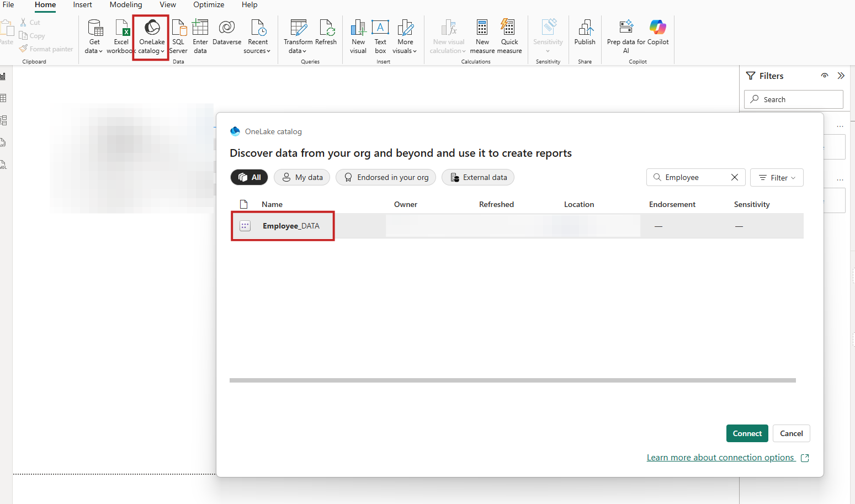
Task: Select the My data filter pill
Action: pos(302,177)
